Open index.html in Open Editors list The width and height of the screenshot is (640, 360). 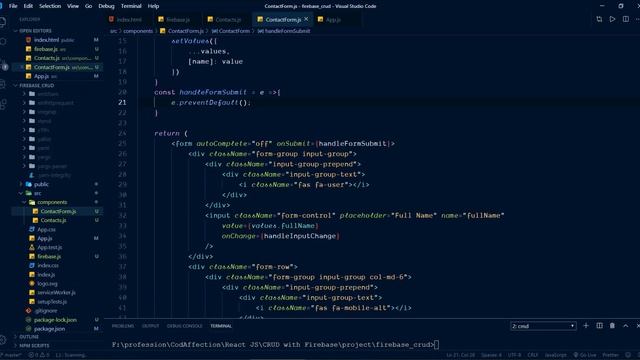click(x=57, y=40)
